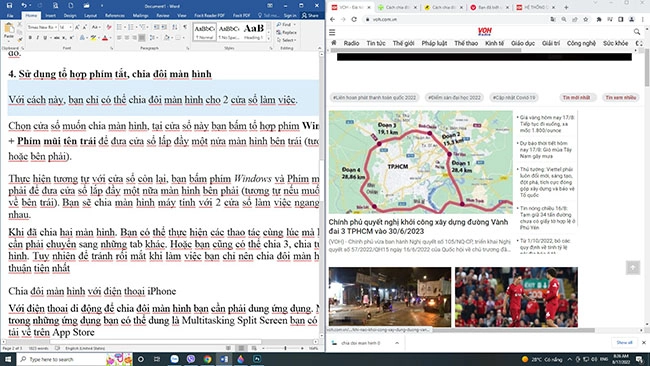Image resolution: width=650 pixels, height=366 pixels.
Task: Click the Chrome address bar
Action: [456, 19]
